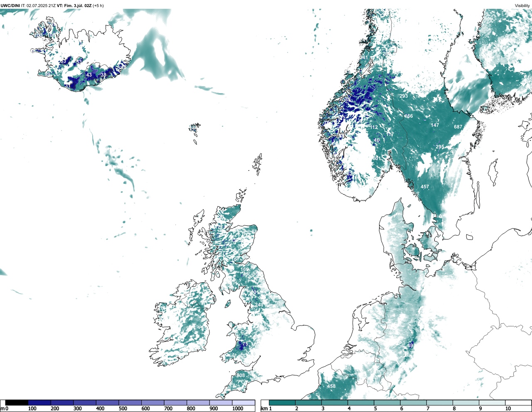The width and height of the screenshot is (532, 412).
Task: Click the Visibility title at the top right
Action: 522,5
